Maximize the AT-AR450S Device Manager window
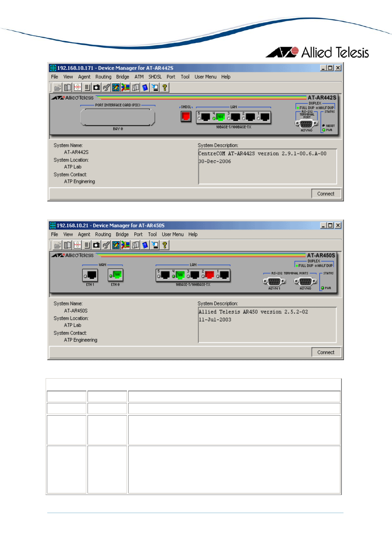This screenshot has width=392, height=555. (x=330, y=225)
